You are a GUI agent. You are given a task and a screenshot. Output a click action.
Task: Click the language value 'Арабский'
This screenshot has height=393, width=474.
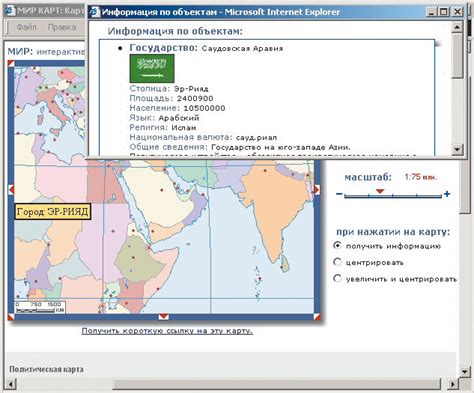tap(179, 118)
